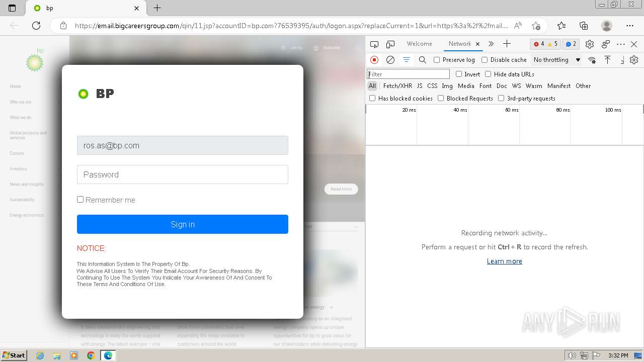Tick the Remember me checkbox
644x362 pixels.
pos(80,200)
